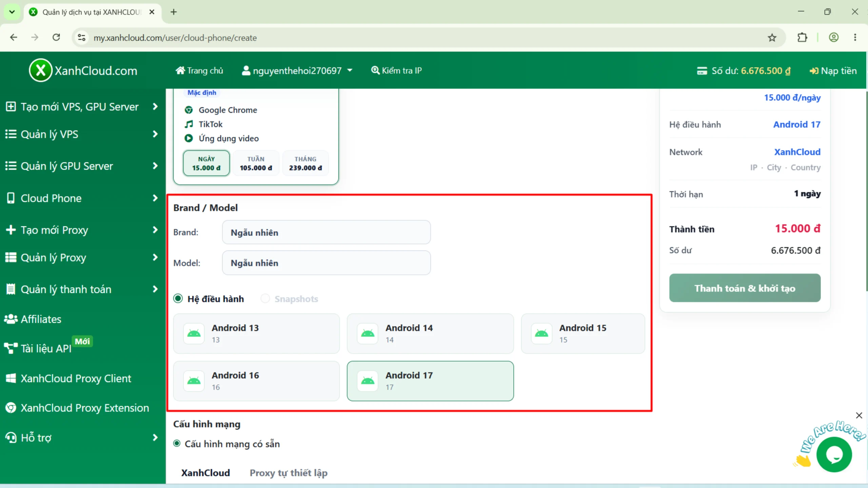Screen dimensions: 868x488
Task: Switch to the XanhCloud network tab
Action: coord(205,473)
